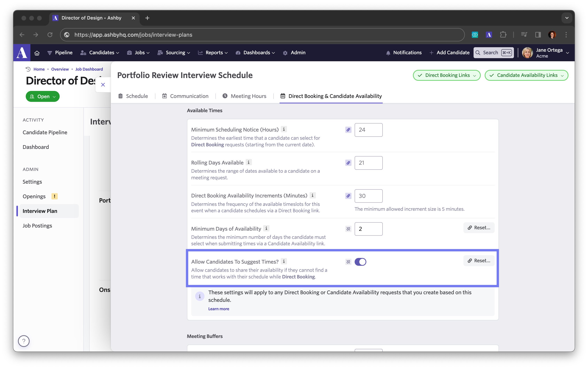Click the lock icon next to Rolling Days Available
This screenshot has width=588, height=368.
(x=348, y=163)
